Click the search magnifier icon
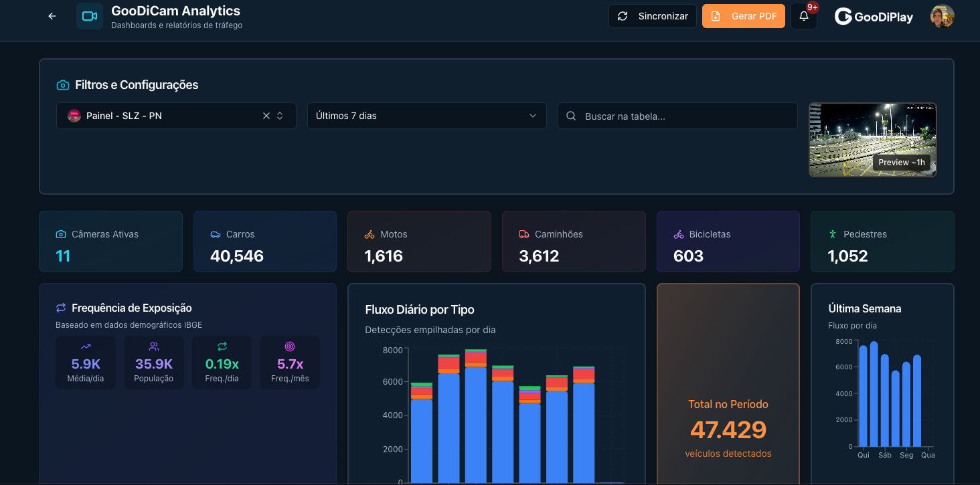Image resolution: width=980 pixels, height=485 pixels. (x=571, y=116)
